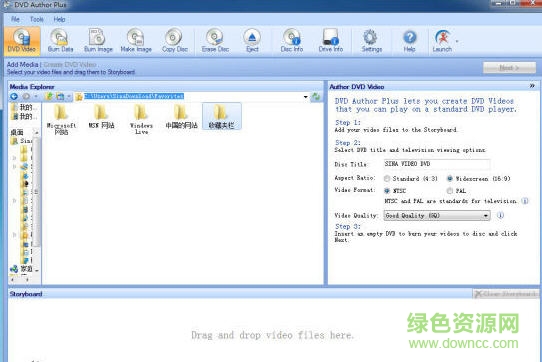
Task: Open the Video Quality dropdown
Action: click(x=437, y=215)
